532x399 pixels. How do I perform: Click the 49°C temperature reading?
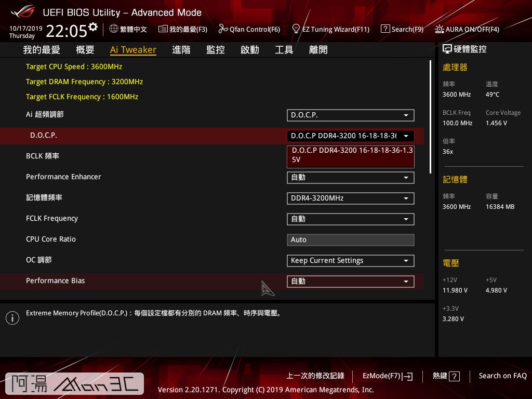[x=493, y=95]
